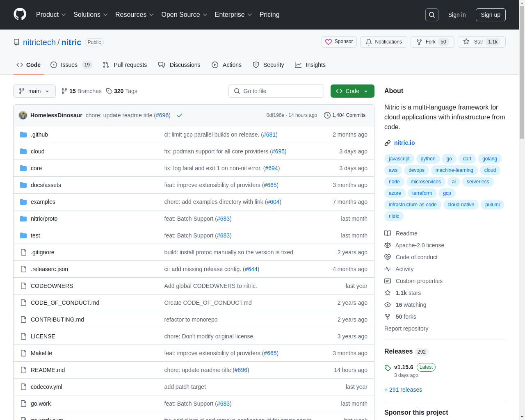Open the 1,404 Commits link
The image size is (525, 420).
(x=345, y=115)
